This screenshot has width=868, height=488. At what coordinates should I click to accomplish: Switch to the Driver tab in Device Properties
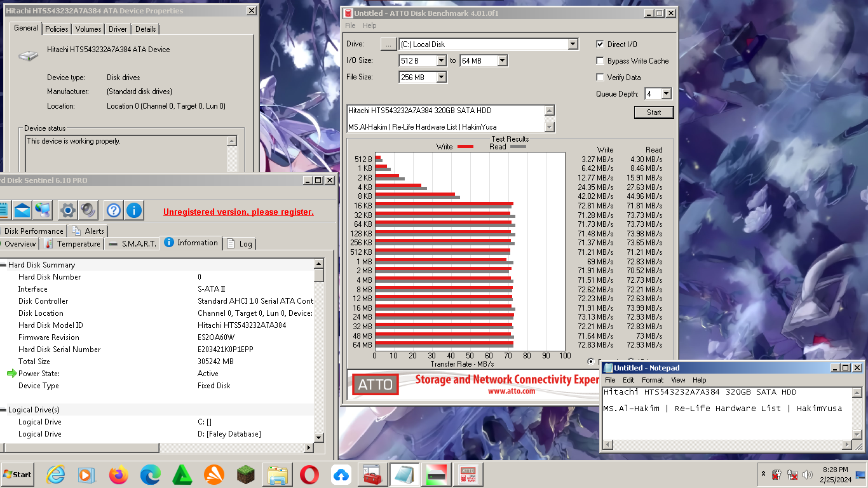[118, 29]
